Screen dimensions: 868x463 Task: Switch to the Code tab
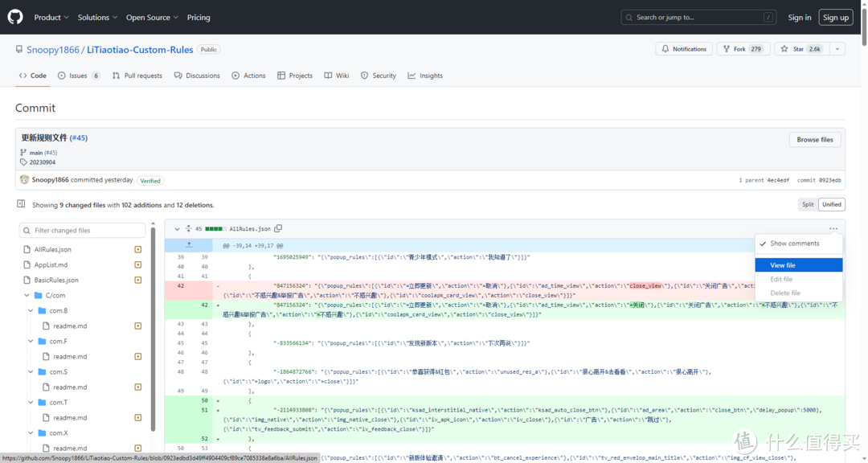(x=33, y=76)
